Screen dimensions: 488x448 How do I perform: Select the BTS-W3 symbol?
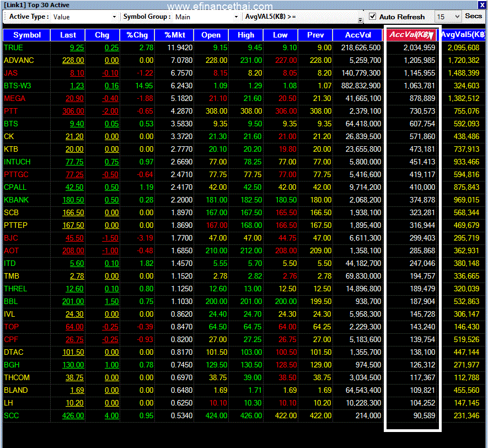coord(18,86)
